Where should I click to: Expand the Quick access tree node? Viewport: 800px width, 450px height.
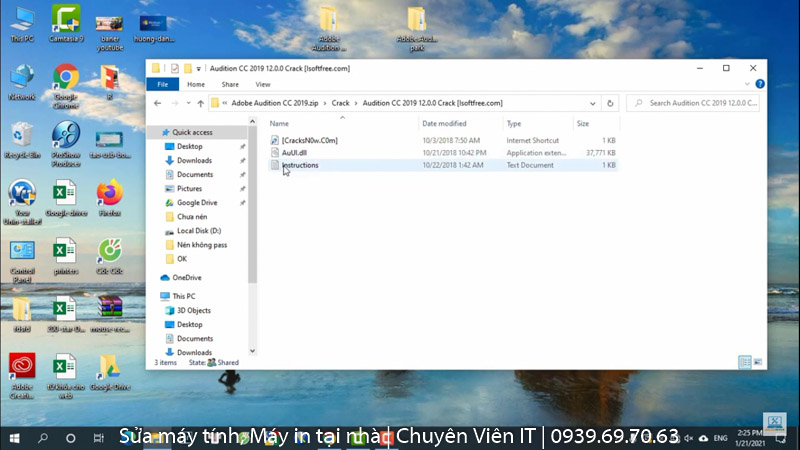[x=153, y=132]
